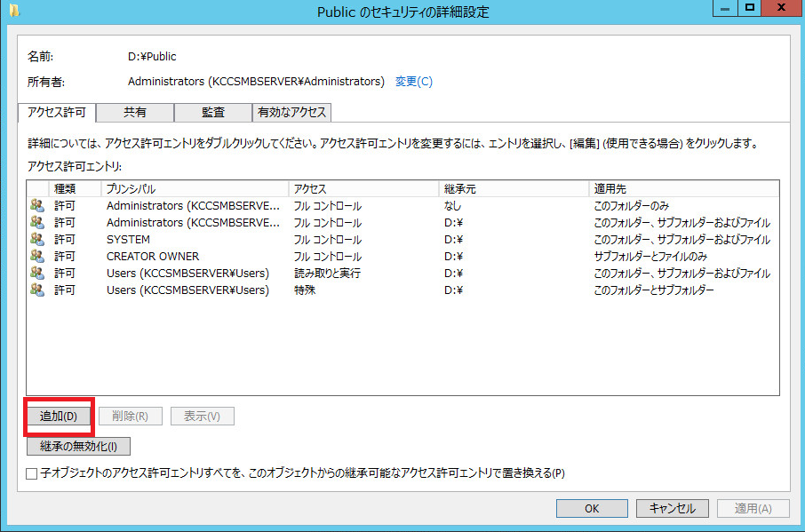Open the 有効なアクセス tab
Image resolution: width=805 pixels, height=532 pixels.
pos(292,113)
